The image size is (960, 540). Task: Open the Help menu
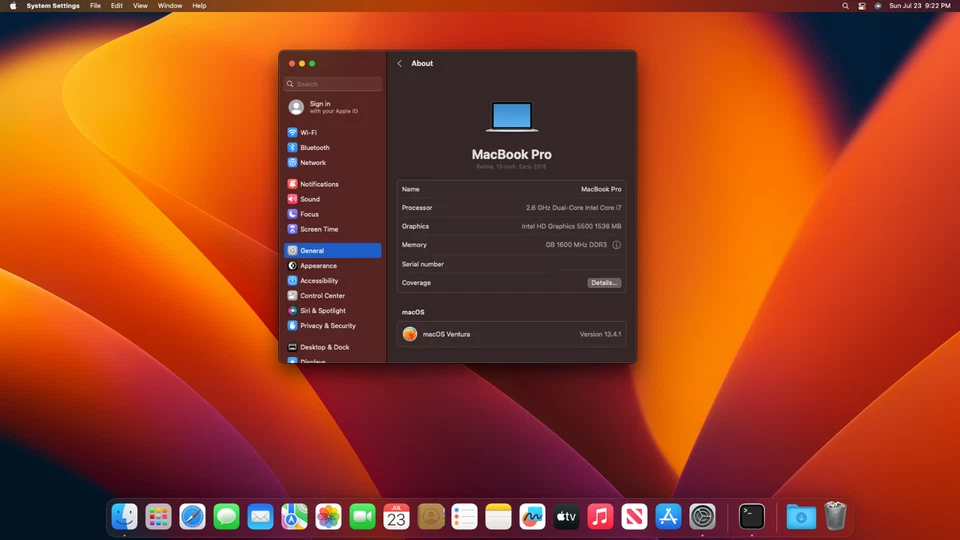[199, 6]
